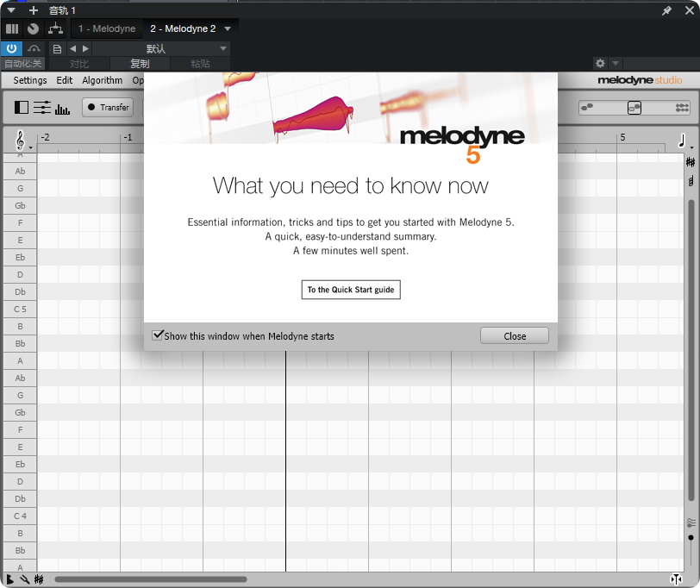This screenshot has width=700, height=588.
Task: Uncheck Show this window when Melodyne starts
Action: pyautogui.click(x=158, y=335)
